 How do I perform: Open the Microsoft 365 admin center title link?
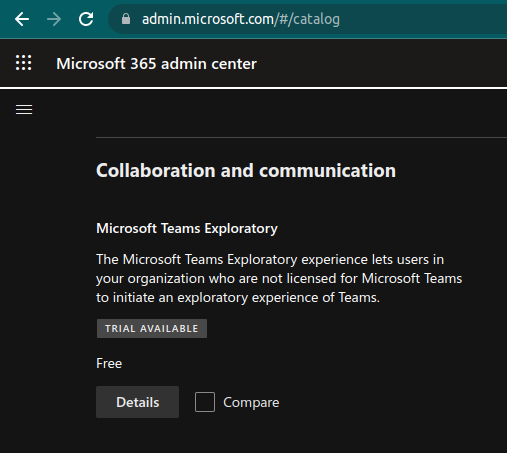point(156,63)
